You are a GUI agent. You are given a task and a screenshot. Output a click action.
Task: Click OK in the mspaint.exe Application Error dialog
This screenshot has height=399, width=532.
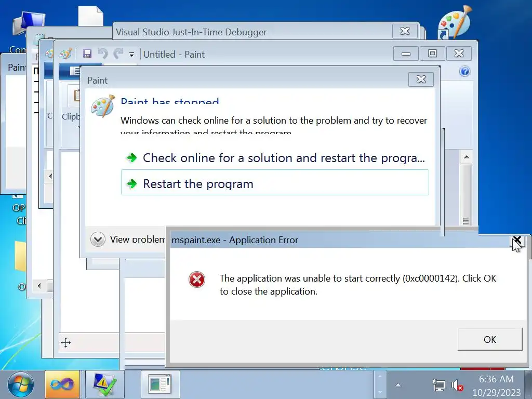(x=489, y=339)
